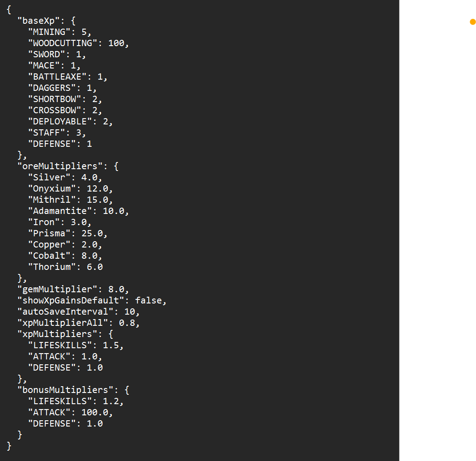
Task: Click the "bonusMultipliers" key
Action: 65,390
